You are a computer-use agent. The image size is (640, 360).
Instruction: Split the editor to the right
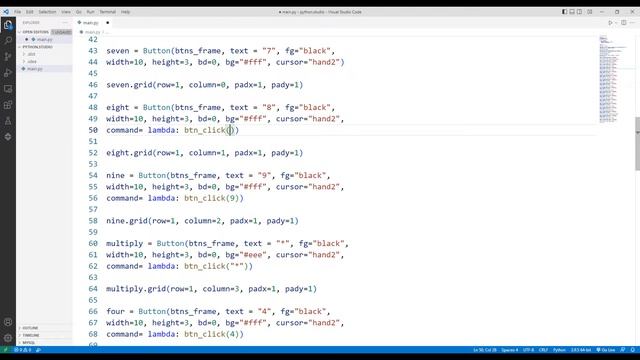point(624,23)
